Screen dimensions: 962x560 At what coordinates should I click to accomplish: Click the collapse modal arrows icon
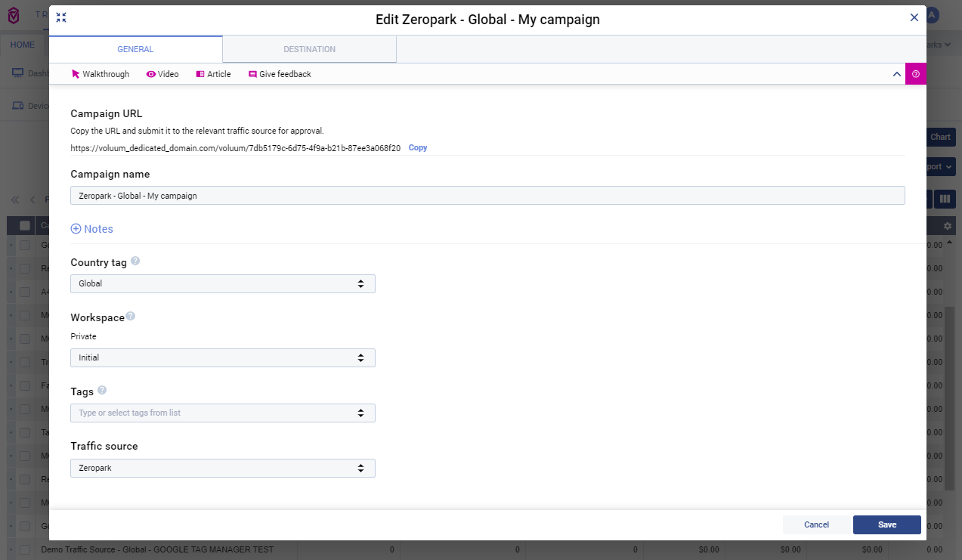coord(61,17)
